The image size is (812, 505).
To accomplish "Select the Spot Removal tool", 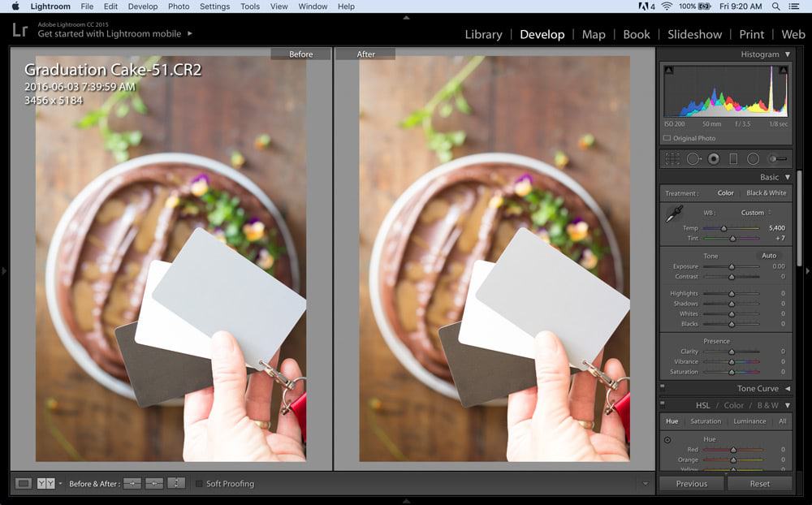I will 694,158.
